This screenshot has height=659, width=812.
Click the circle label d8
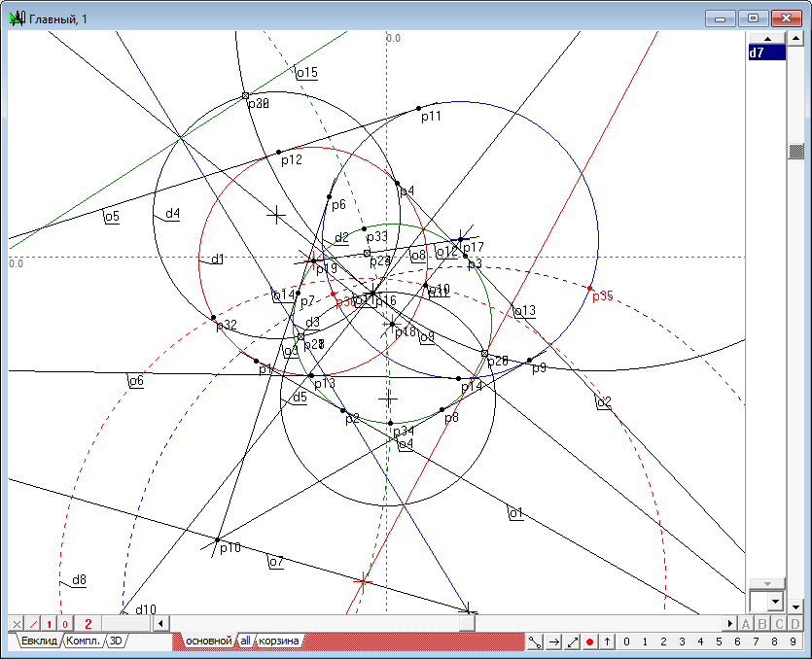(x=79, y=580)
